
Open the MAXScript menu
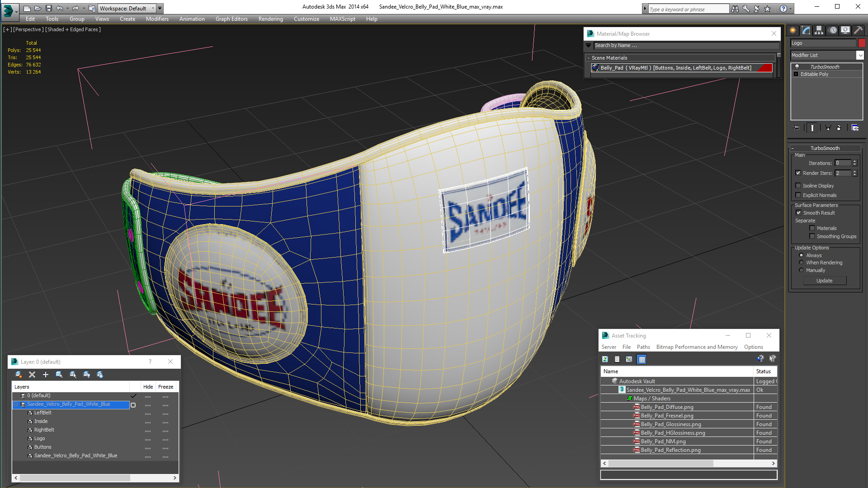343,19
